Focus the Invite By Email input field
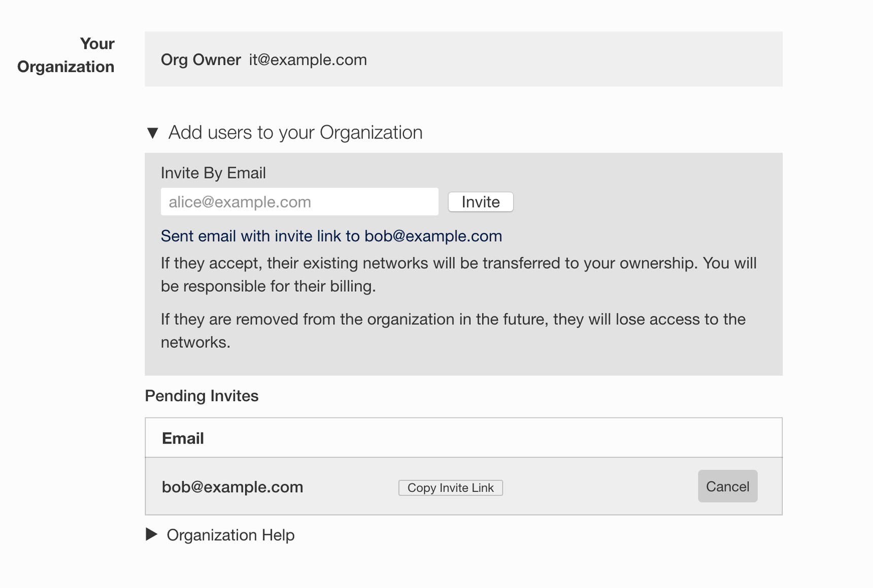The image size is (873, 588). (x=299, y=201)
